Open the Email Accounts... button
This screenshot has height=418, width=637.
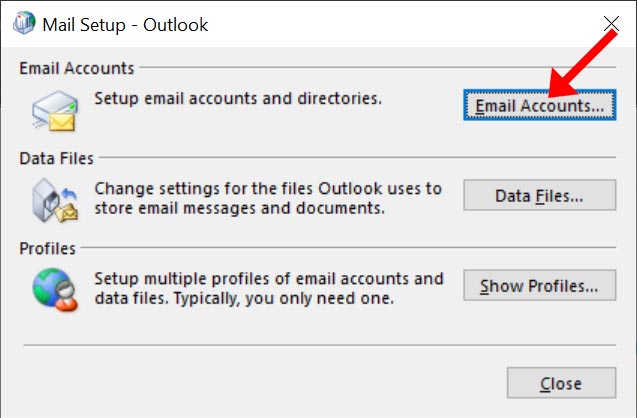pos(540,105)
